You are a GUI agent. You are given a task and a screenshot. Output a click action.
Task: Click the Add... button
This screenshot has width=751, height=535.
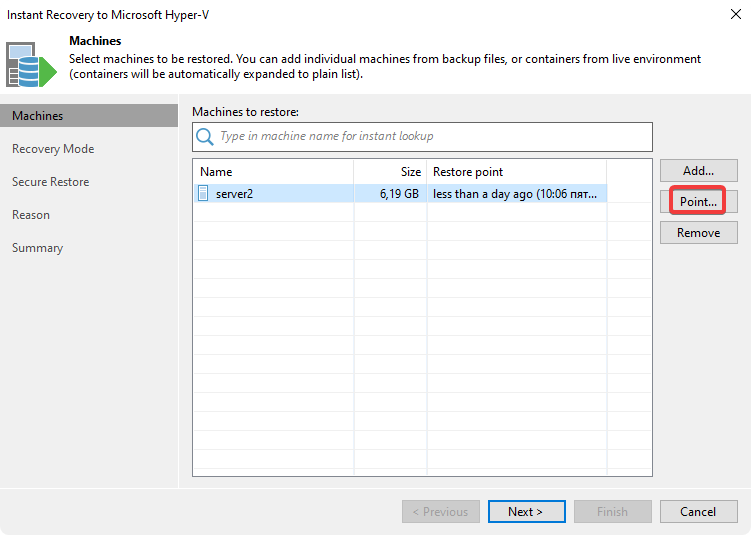click(698, 171)
